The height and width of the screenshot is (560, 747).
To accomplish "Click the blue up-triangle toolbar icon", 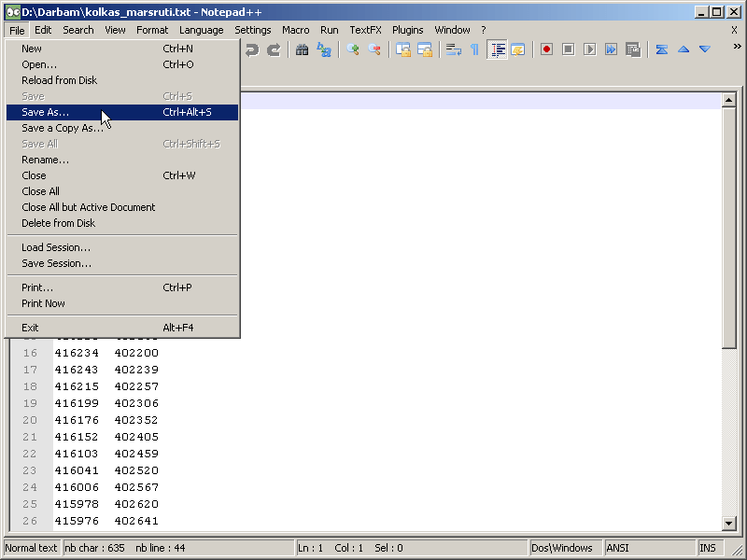I will tap(684, 49).
